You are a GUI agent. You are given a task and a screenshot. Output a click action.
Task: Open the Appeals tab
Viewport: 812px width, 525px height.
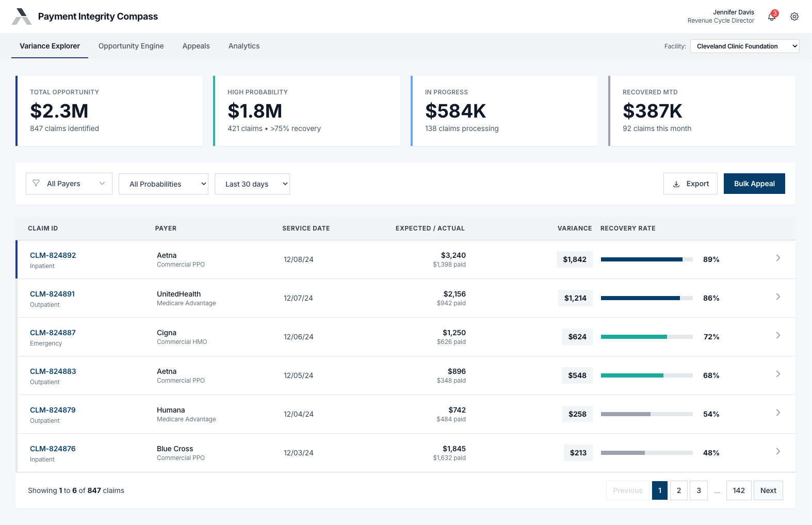pos(196,46)
